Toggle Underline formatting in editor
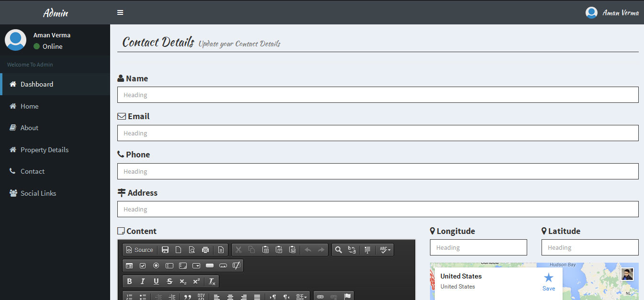 coord(156,281)
